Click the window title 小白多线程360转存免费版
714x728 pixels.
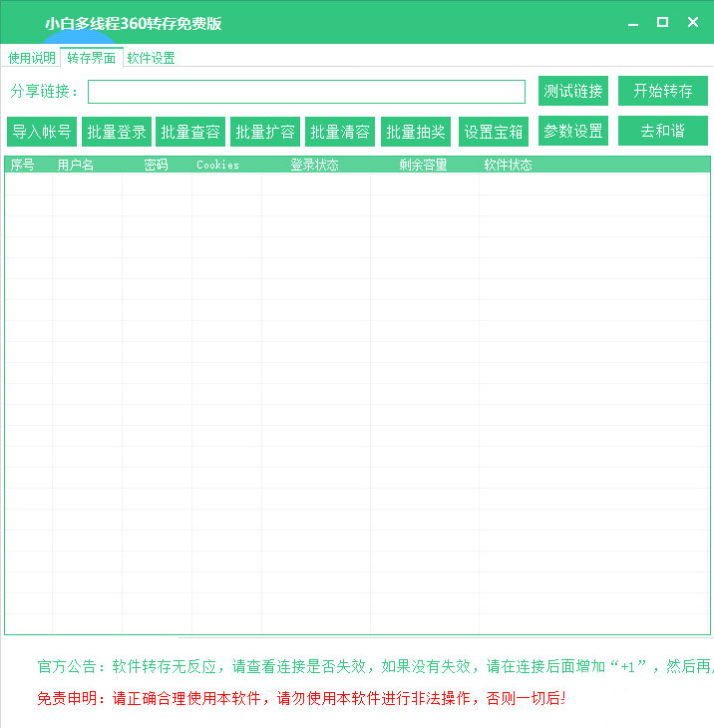[134, 23]
